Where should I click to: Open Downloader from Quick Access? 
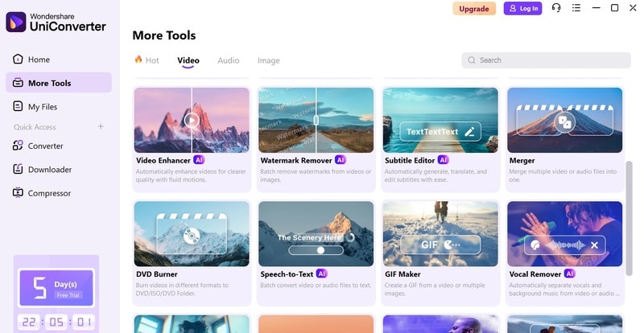(x=59, y=170)
